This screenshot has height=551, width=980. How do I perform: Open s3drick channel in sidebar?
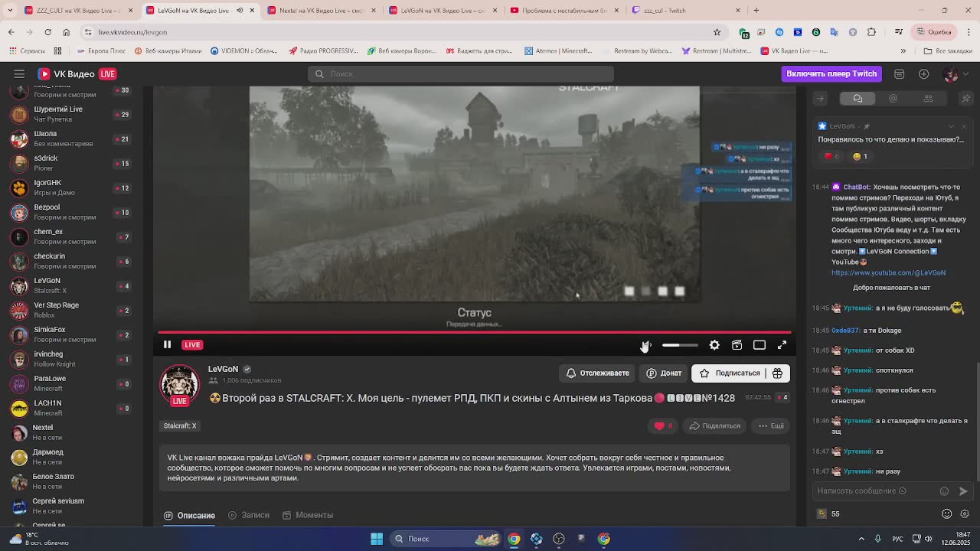(71, 163)
